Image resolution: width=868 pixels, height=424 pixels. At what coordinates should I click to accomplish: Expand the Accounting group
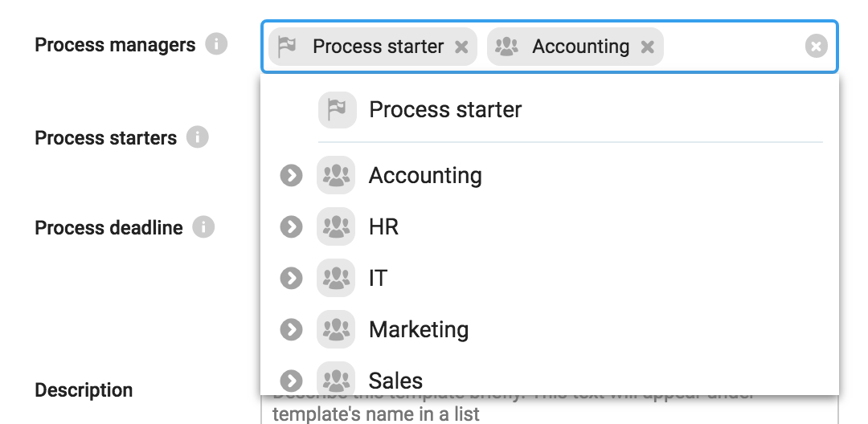pos(291,176)
